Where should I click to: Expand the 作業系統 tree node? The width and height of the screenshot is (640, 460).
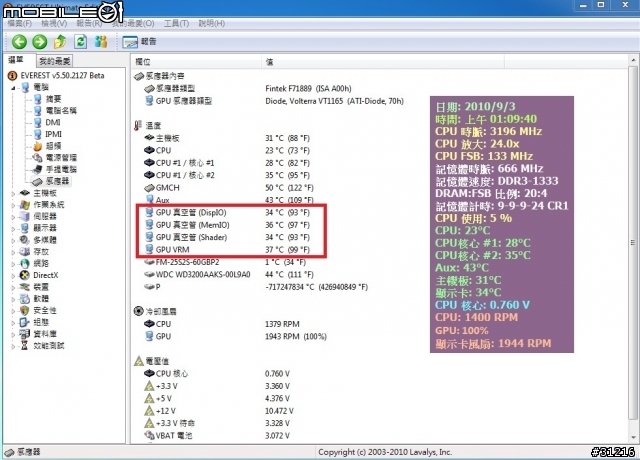pyautogui.click(x=13, y=205)
